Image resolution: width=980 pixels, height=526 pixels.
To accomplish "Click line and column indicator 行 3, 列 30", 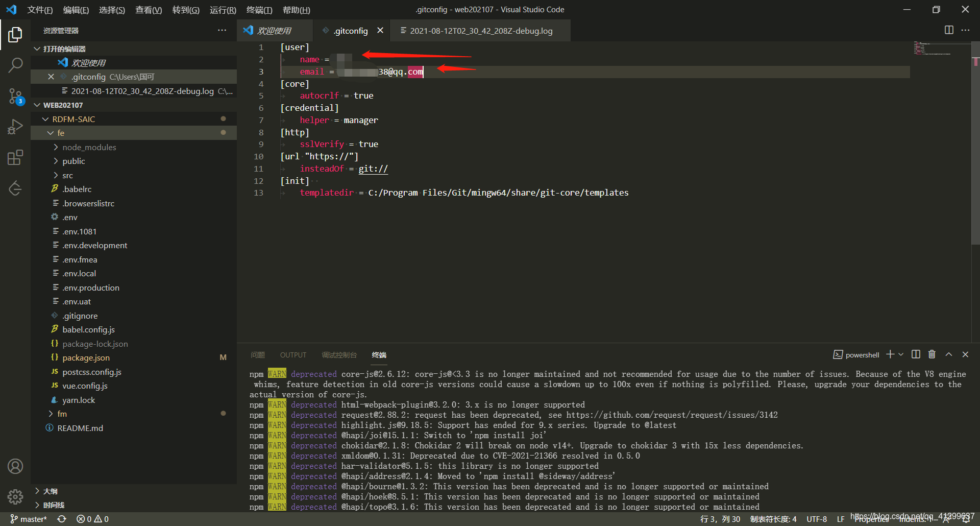I will click(720, 519).
